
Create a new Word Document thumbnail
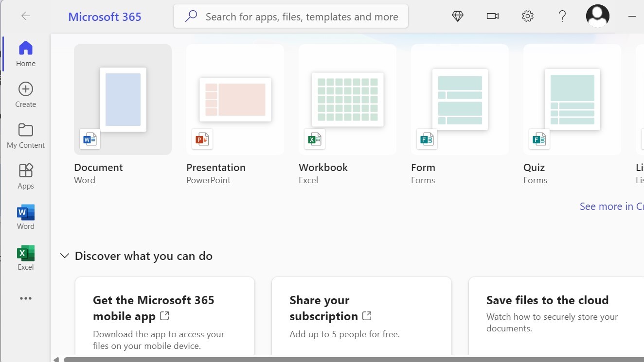click(123, 100)
